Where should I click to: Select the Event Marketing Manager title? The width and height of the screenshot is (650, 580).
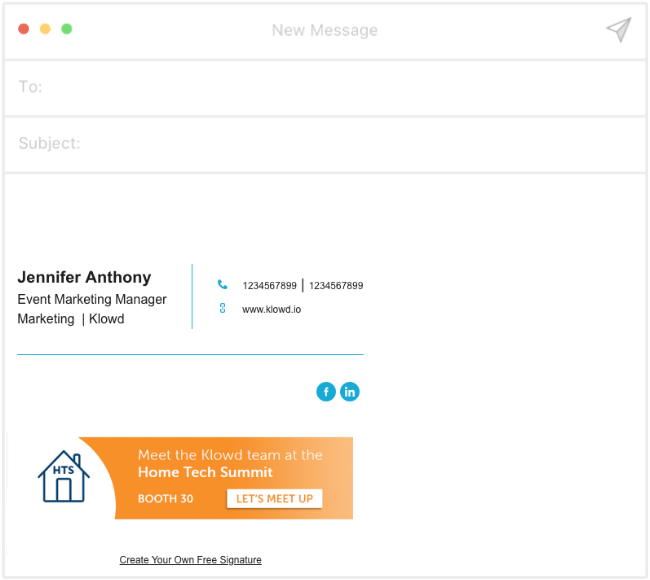point(92,299)
